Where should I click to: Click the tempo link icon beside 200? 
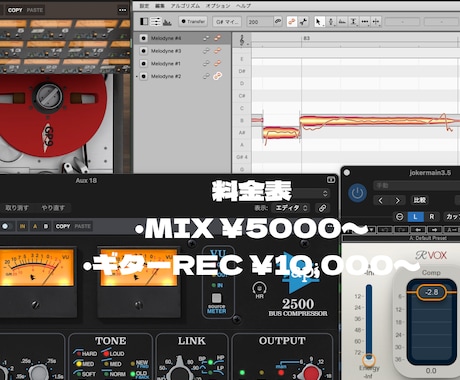(x=278, y=22)
